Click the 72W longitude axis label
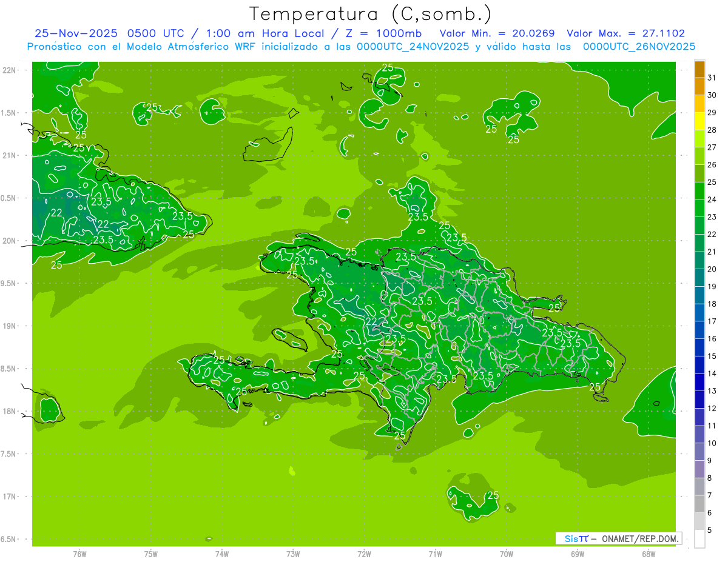The width and height of the screenshot is (728, 562). (x=364, y=554)
